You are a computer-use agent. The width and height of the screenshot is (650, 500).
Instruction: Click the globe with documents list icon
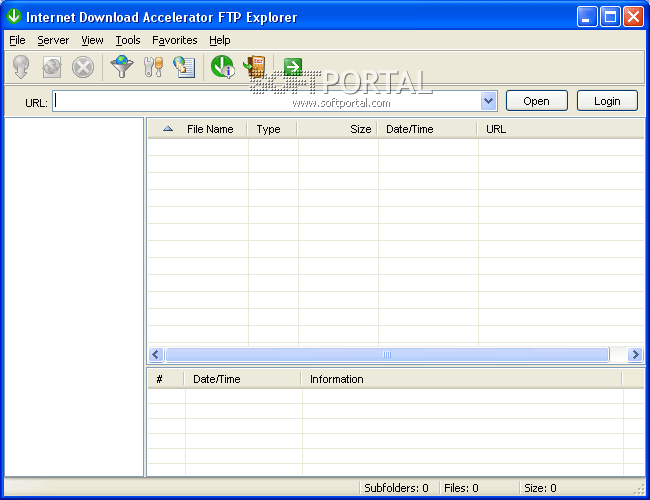click(184, 67)
